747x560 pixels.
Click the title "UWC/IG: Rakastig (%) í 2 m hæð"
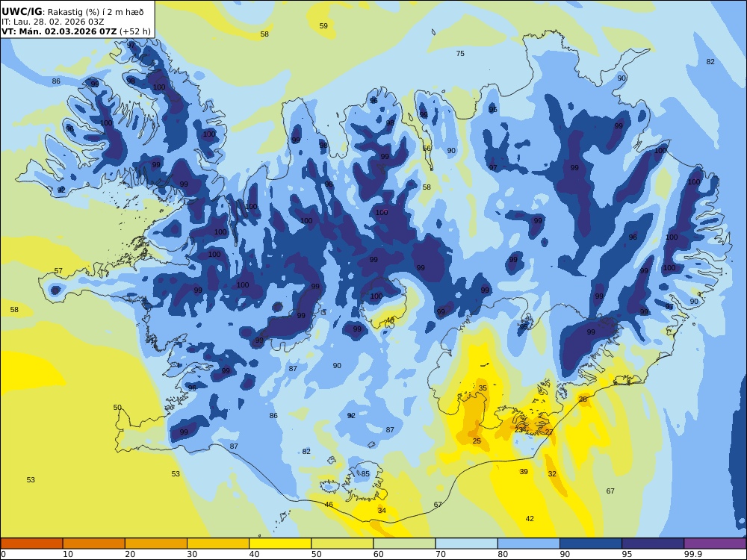pos(72,12)
